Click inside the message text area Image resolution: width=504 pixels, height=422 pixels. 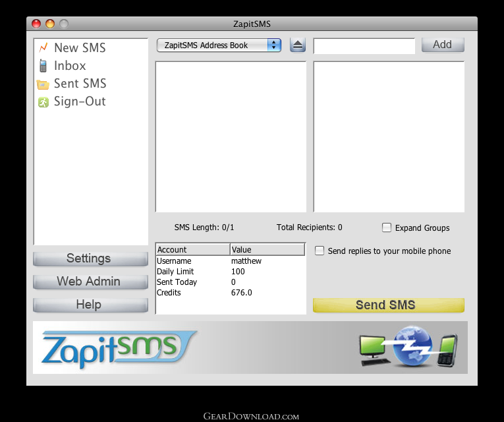pos(231,136)
